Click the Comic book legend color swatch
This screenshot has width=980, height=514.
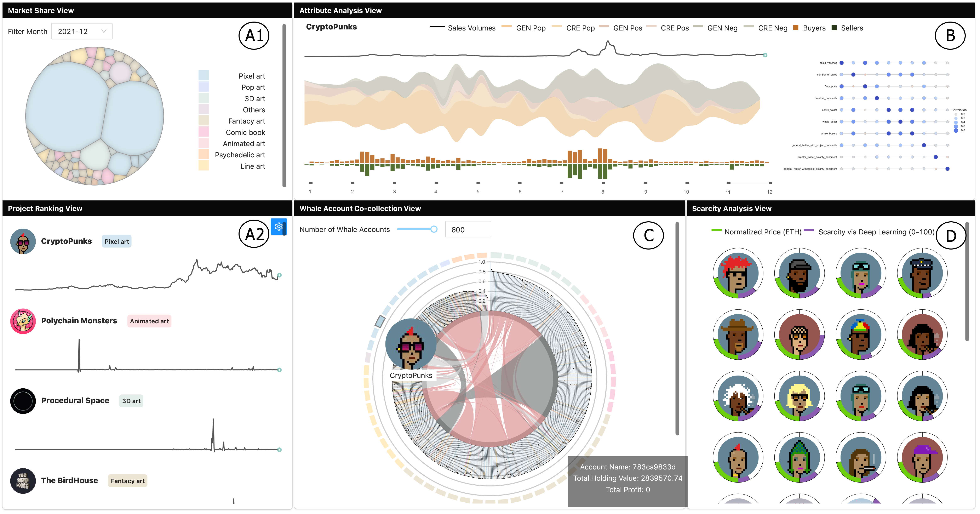coord(204,132)
